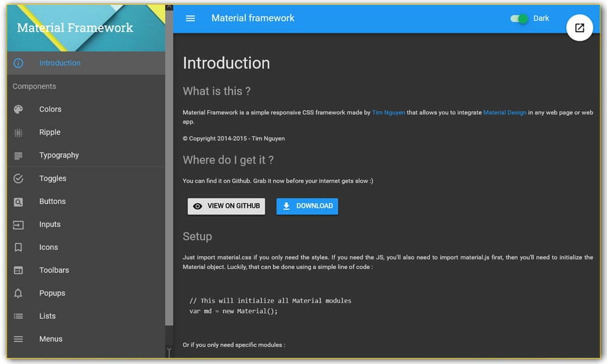Click the Introduction info icon

pos(18,62)
